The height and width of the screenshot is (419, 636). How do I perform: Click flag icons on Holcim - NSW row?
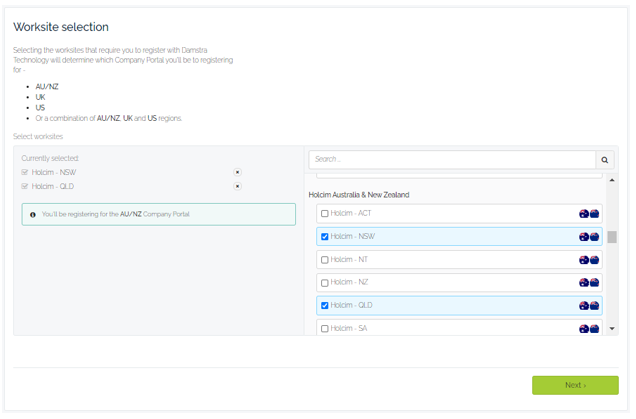tap(589, 237)
